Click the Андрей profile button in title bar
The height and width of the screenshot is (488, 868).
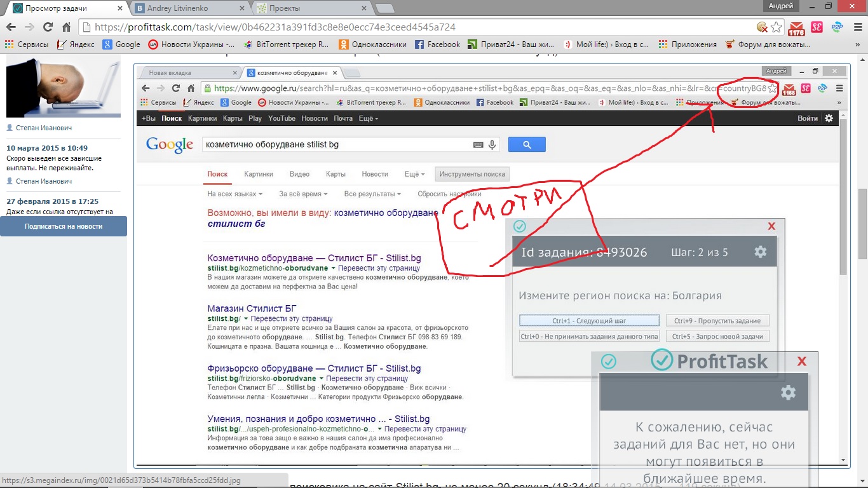click(781, 6)
